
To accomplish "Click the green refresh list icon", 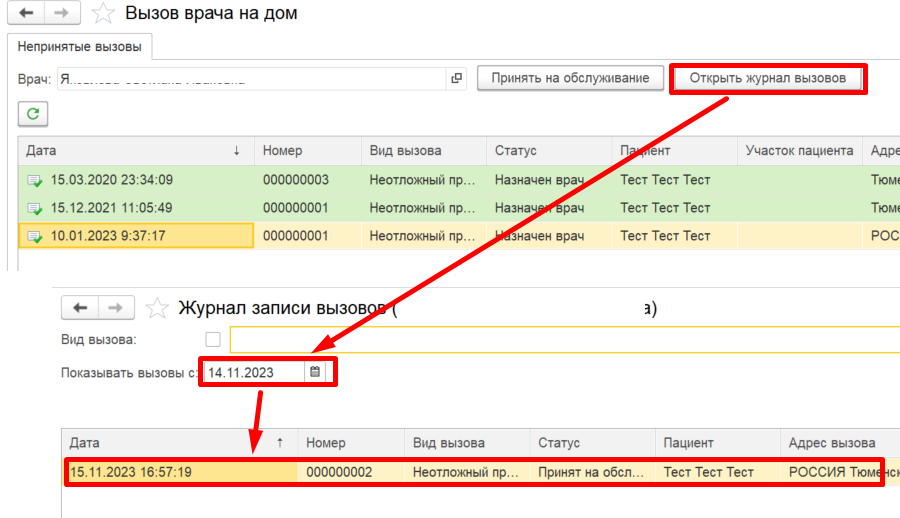I will (x=33, y=114).
